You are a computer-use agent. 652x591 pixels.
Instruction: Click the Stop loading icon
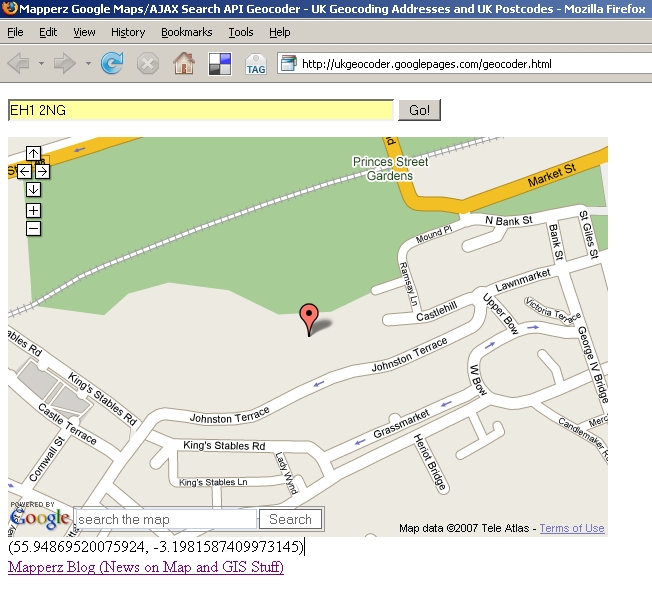148,64
